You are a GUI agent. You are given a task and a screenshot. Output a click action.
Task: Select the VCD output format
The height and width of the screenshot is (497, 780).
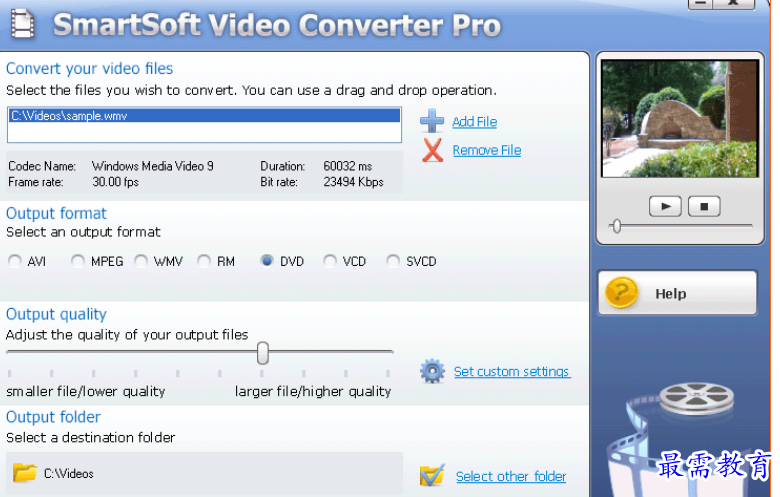click(x=330, y=261)
